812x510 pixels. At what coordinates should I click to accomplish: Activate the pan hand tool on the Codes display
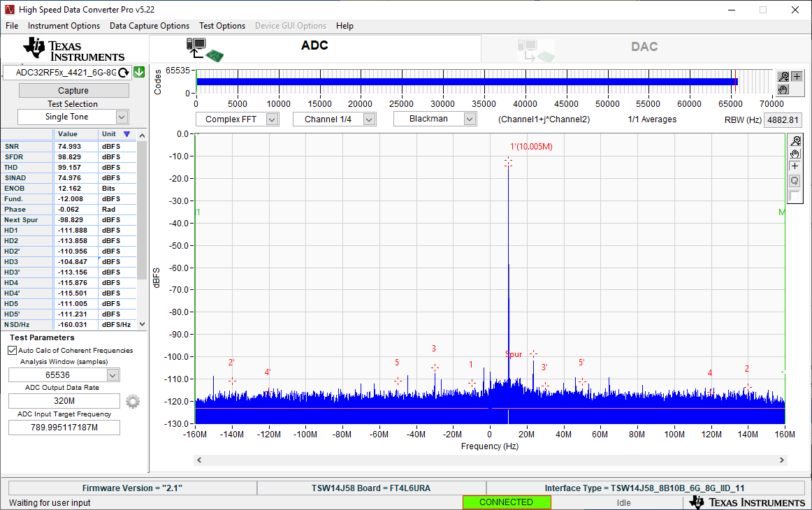[783, 89]
